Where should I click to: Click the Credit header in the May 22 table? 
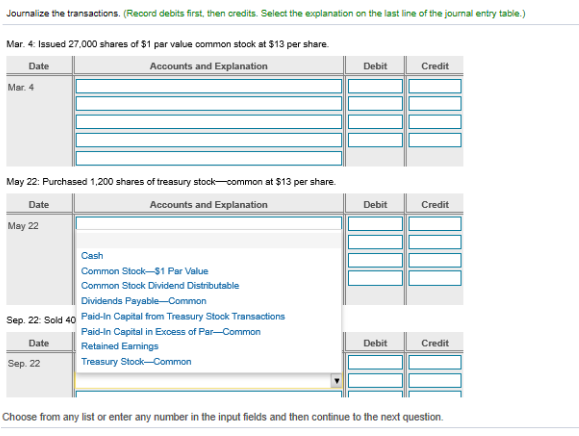435,205
